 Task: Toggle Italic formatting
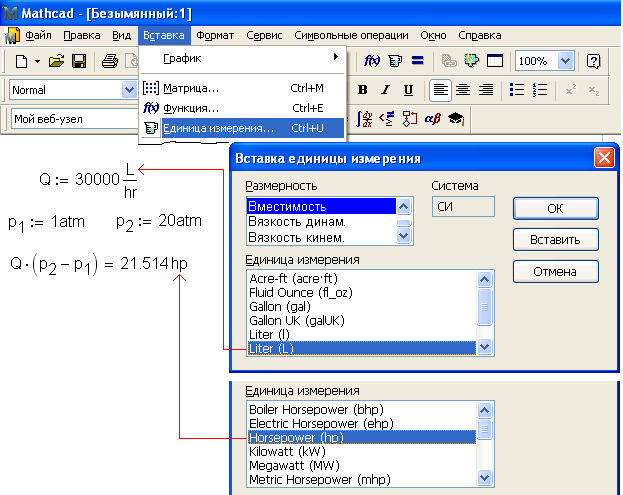click(x=385, y=90)
